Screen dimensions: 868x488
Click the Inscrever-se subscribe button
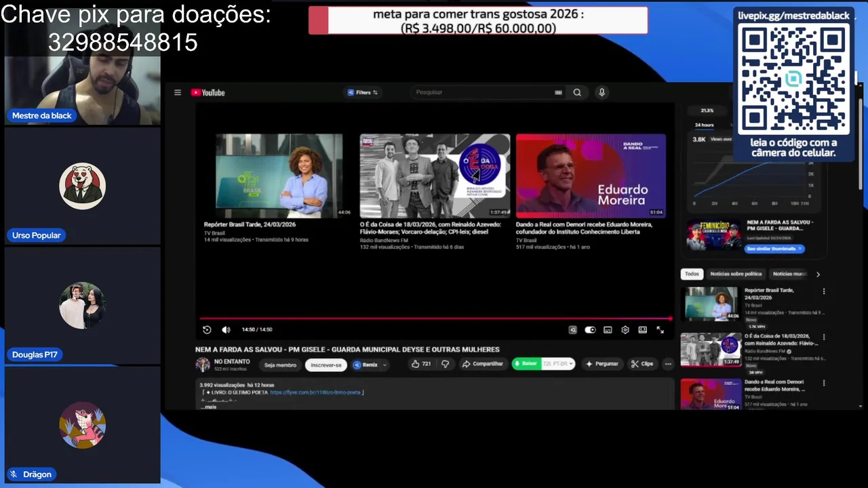pos(326,365)
